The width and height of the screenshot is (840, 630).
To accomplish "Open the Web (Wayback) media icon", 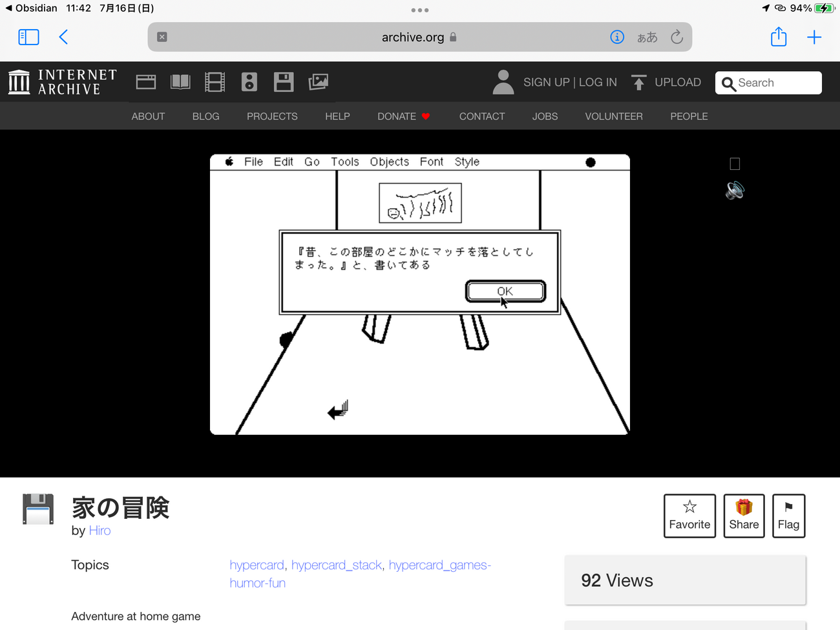I will 146,82.
